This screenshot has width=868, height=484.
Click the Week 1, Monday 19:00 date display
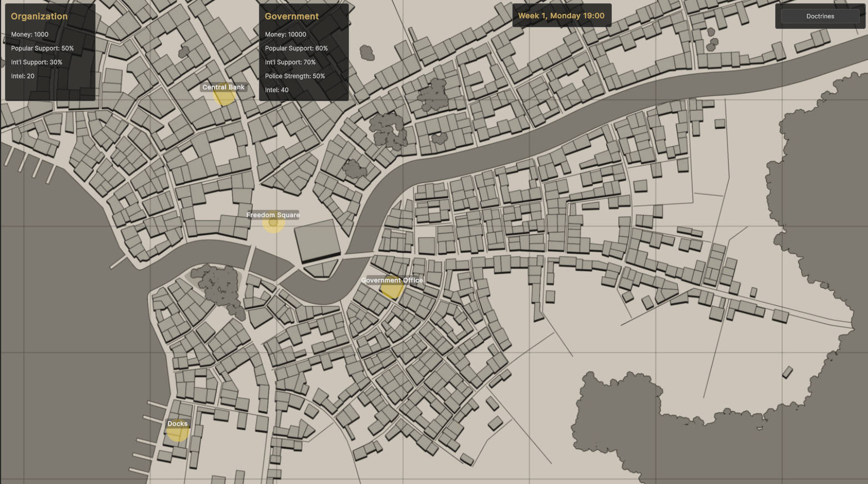561,16
